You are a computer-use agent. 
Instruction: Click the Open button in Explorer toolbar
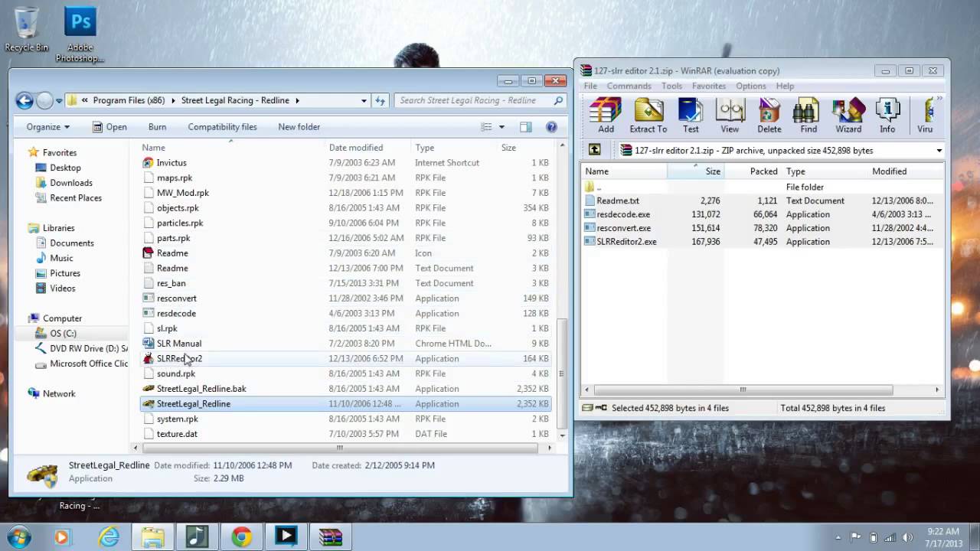pyautogui.click(x=109, y=127)
